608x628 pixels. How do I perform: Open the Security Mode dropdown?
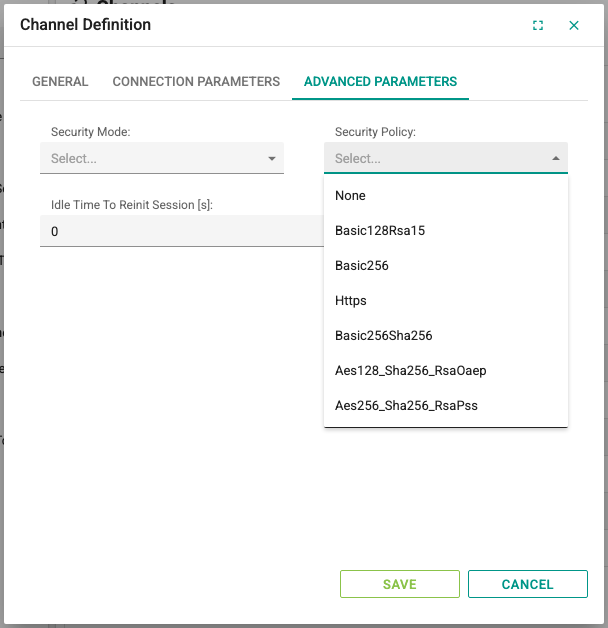[x=162, y=158]
